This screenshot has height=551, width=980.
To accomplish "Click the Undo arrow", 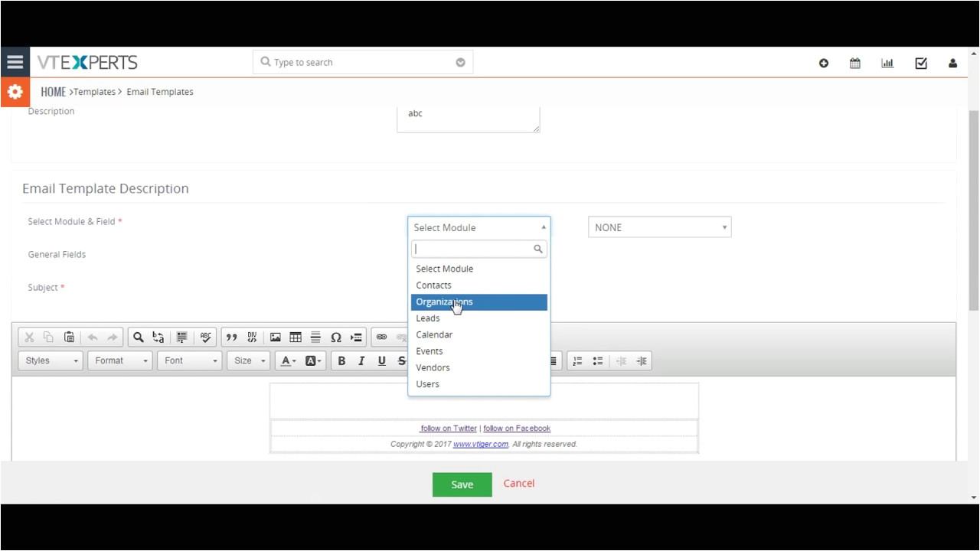I will click(x=93, y=337).
